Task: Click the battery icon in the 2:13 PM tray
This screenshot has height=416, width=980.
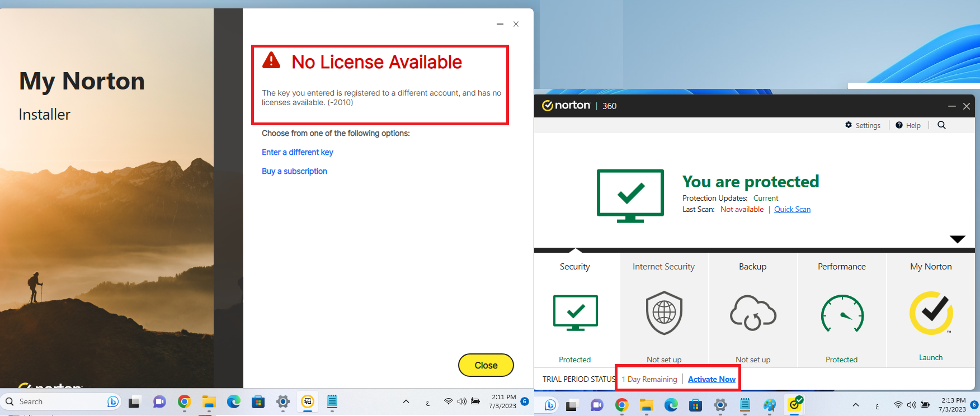Action: (x=925, y=405)
